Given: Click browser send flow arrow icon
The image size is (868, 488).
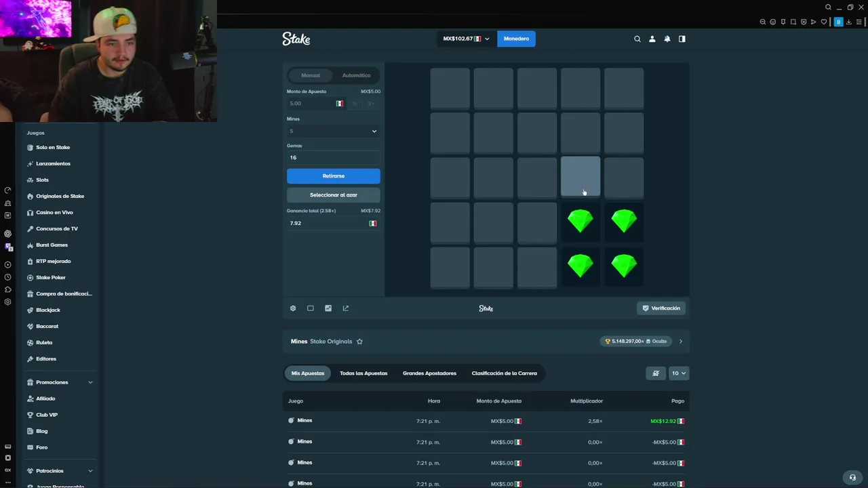Looking at the screenshot, I should click(x=814, y=22).
